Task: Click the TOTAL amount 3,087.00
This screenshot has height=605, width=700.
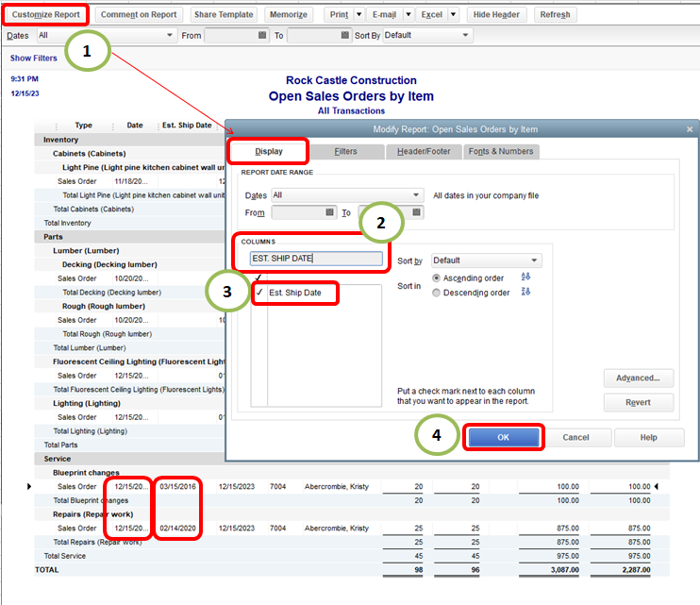Action: [x=565, y=570]
